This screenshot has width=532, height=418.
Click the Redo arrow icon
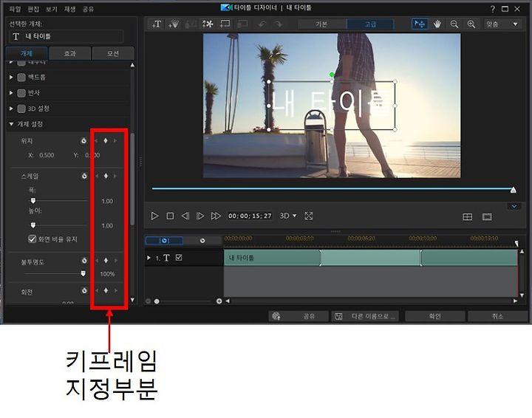click(279, 24)
